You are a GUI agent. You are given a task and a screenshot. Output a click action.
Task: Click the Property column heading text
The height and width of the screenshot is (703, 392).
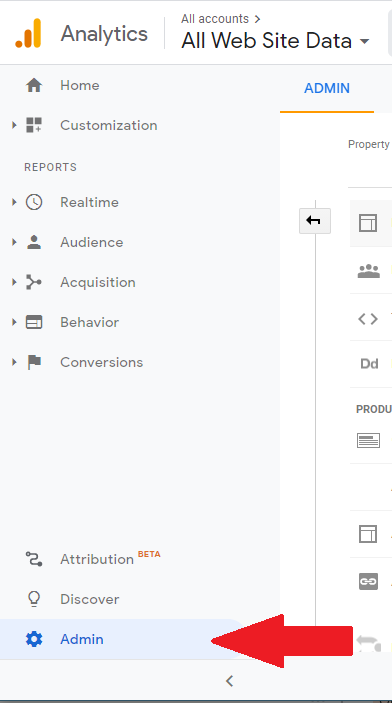[369, 144]
